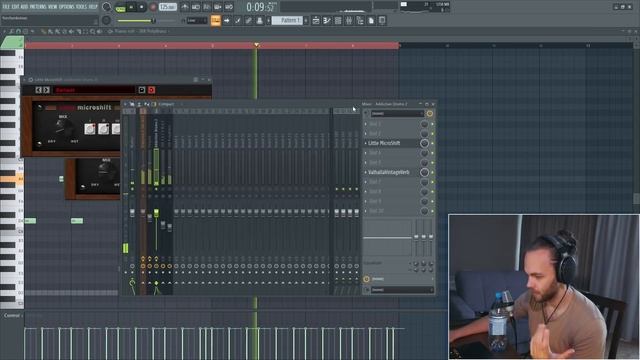Click the Play button in transport
The width and height of the screenshot is (640, 360).
click(x=131, y=7)
